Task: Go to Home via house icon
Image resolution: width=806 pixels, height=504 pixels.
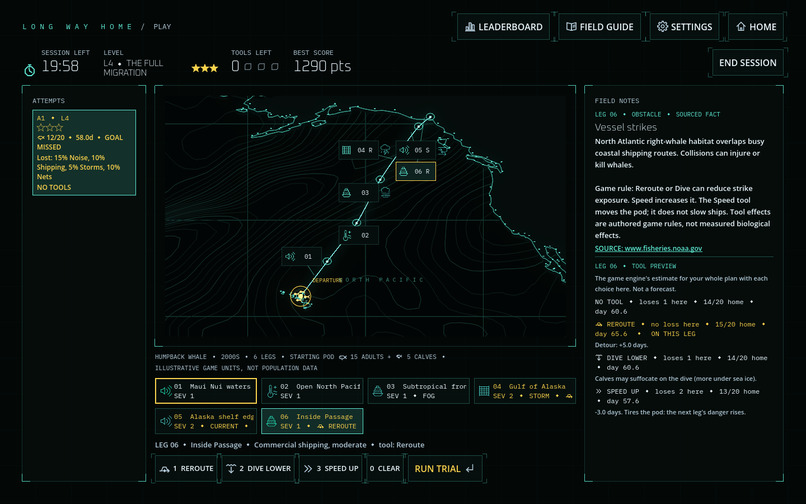Action: (741, 26)
